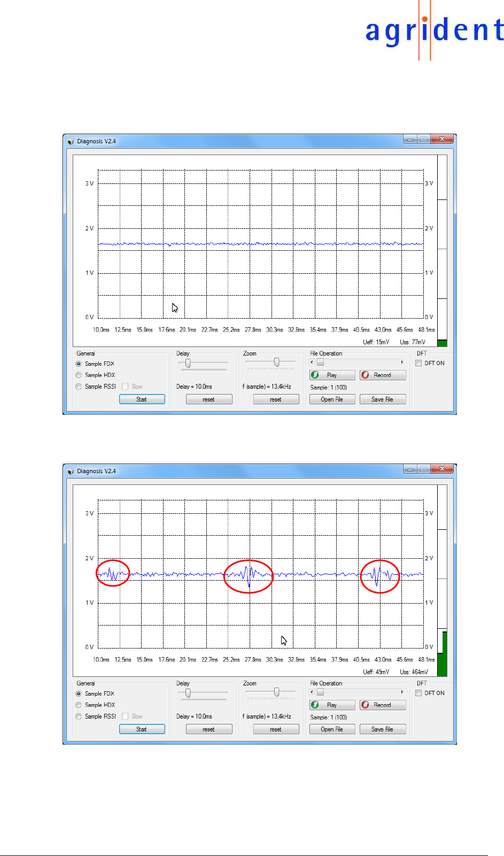
Task: Select Sample HDX radio in lower Diagnosis window
Action: [x=79, y=705]
